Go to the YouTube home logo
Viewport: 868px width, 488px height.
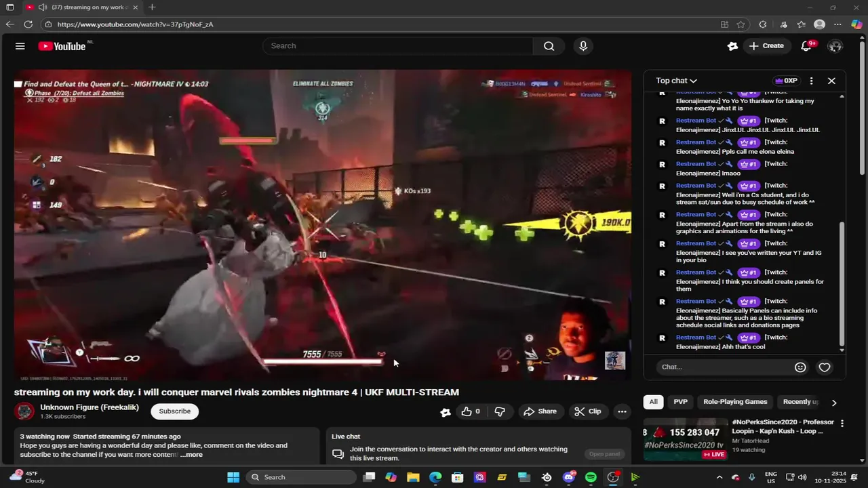pyautogui.click(x=62, y=46)
